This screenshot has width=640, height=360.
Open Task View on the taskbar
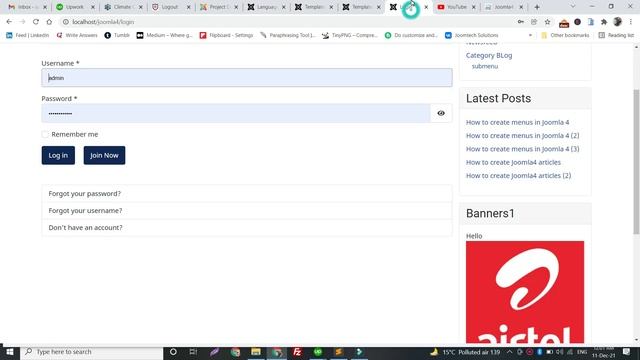(x=193, y=351)
